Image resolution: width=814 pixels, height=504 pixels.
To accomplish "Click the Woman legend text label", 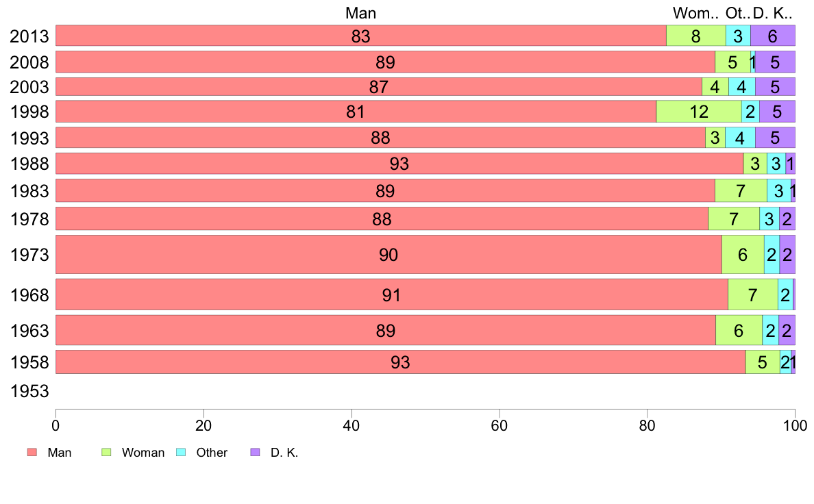I will pos(143,453).
